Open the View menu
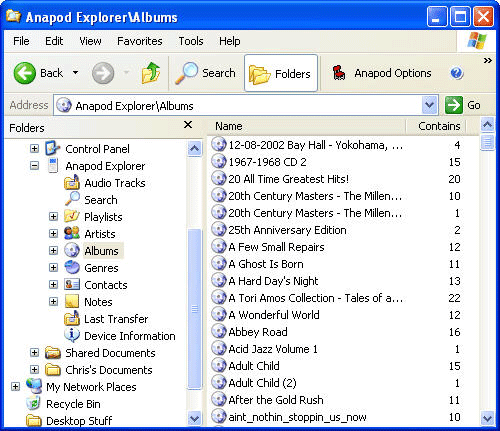 click(90, 41)
